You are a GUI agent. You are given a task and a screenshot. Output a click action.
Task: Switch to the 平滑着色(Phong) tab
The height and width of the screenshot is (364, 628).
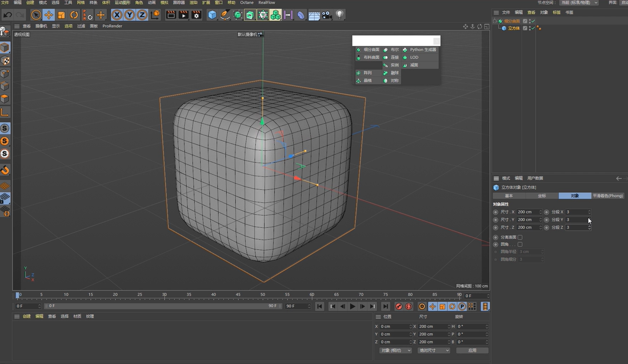pyautogui.click(x=608, y=195)
